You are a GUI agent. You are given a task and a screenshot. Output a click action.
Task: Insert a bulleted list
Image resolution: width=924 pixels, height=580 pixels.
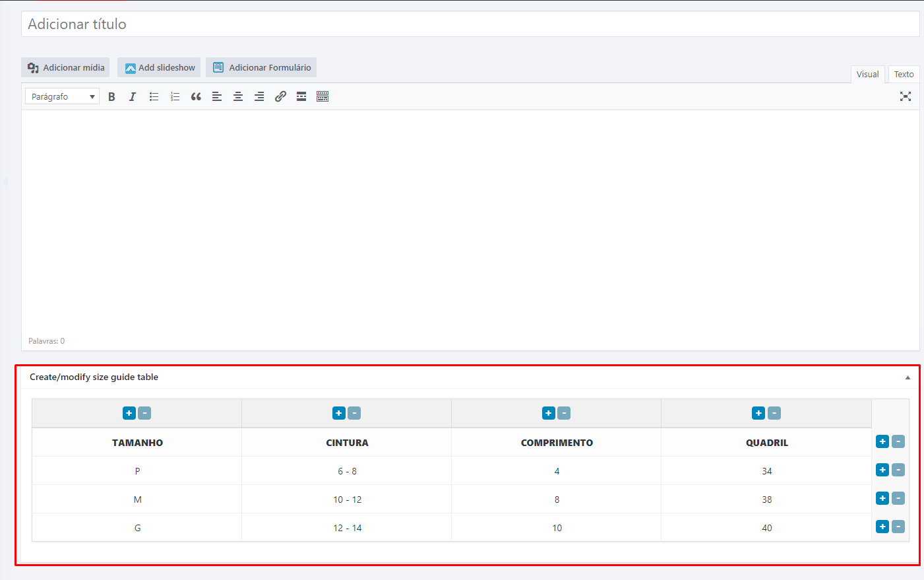pos(154,96)
